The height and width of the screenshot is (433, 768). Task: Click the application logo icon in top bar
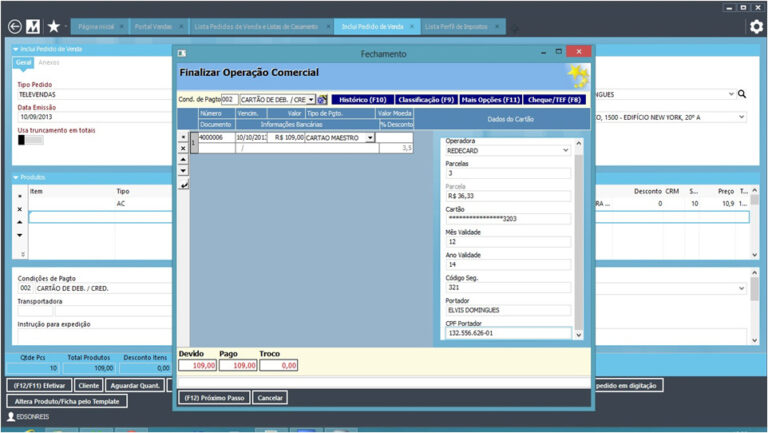33,27
